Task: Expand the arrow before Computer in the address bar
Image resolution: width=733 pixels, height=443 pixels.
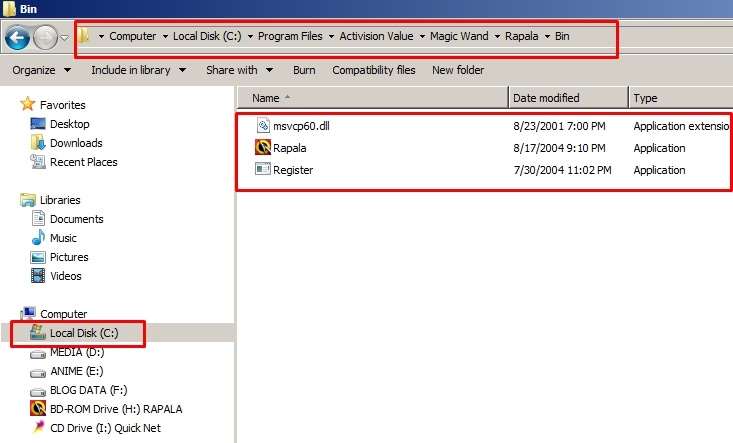Action: point(101,36)
